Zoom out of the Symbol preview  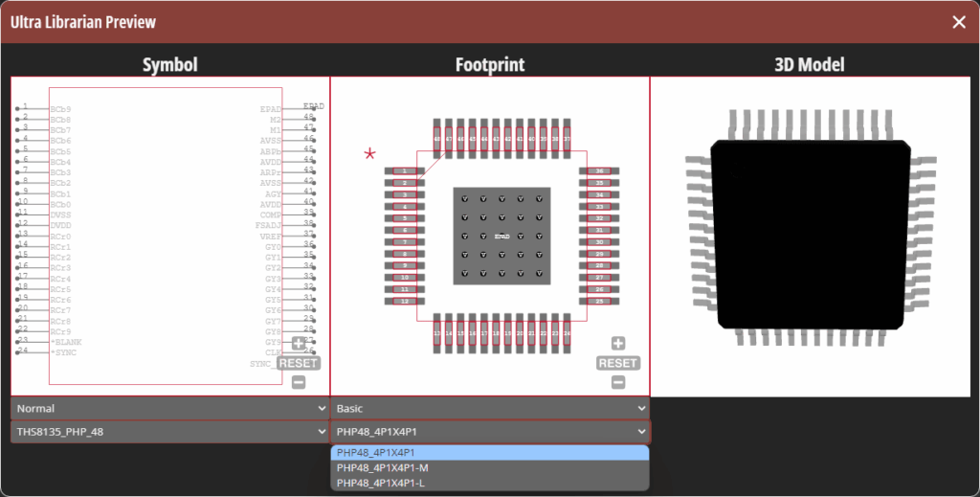[x=299, y=382]
